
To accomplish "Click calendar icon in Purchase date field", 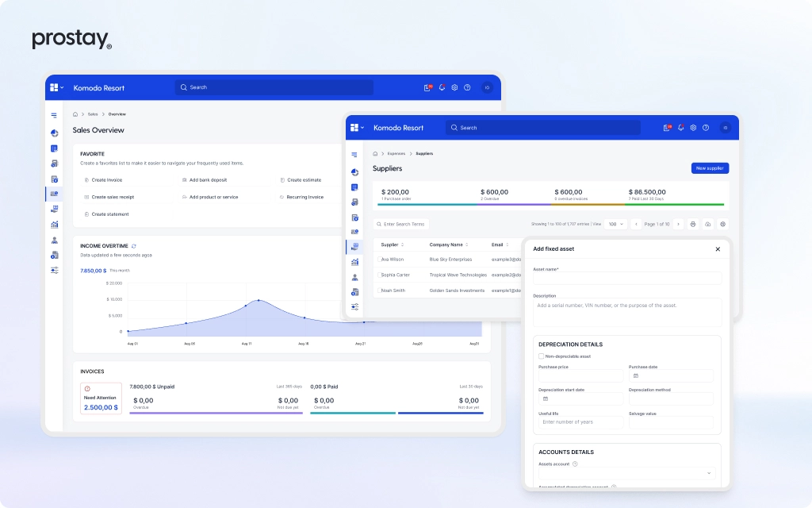I will click(636, 375).
